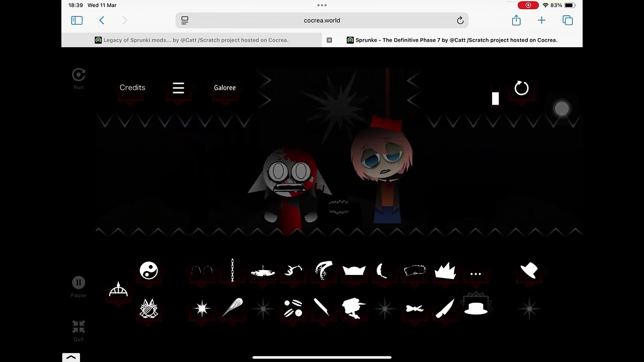Pick the two dark arches icon
The width and height of the screenshot is (644, 362).
tap(202, 270)
